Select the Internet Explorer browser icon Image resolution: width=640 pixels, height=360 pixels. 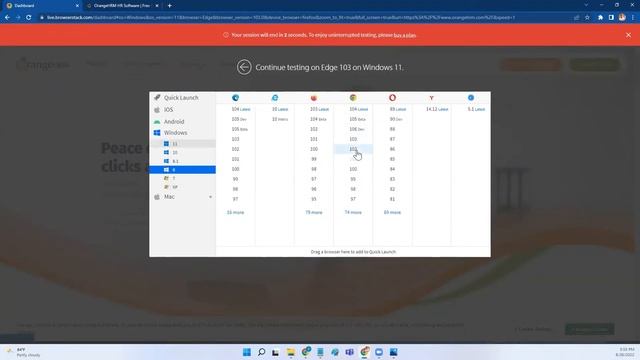point(275,98)
